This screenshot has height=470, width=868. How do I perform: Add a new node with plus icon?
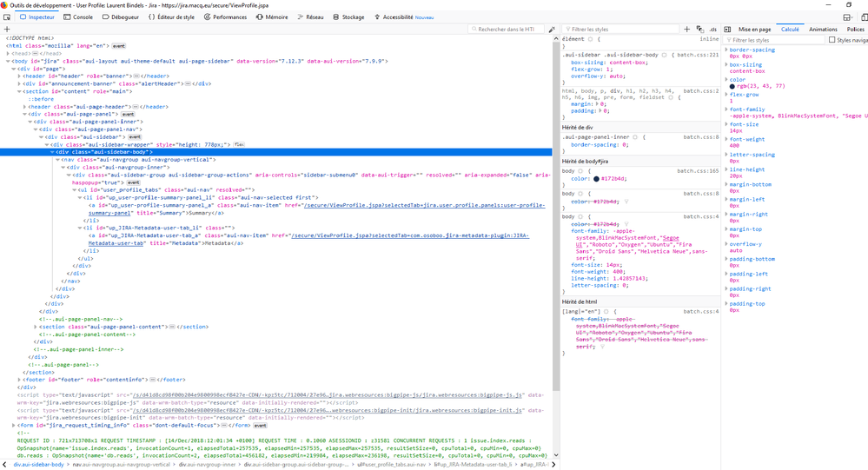pos(7,30)
